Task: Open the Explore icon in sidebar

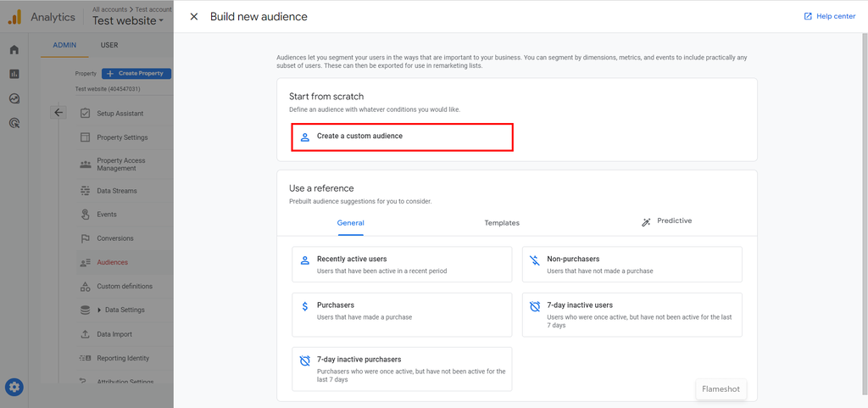Action: [x=14, y=98]
